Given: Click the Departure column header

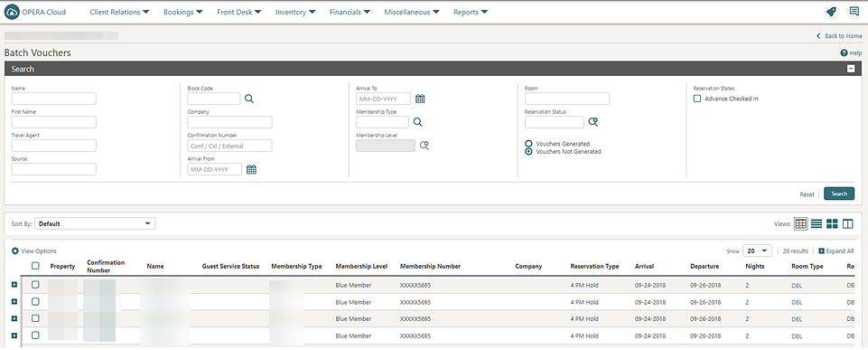Looking at the screenshot, I should [x=705, y=266].
